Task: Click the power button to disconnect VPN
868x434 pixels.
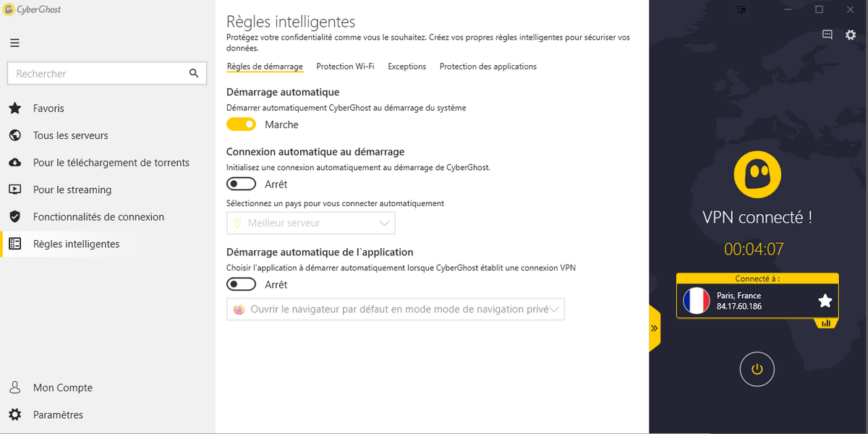Action: (x=757, y=370)
